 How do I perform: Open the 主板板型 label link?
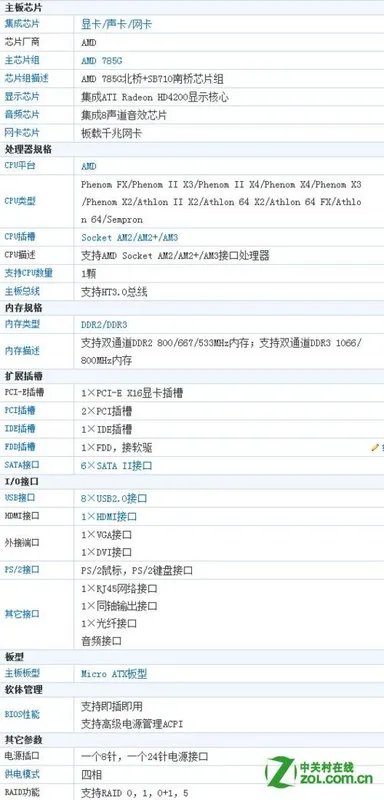coord(22,673)
